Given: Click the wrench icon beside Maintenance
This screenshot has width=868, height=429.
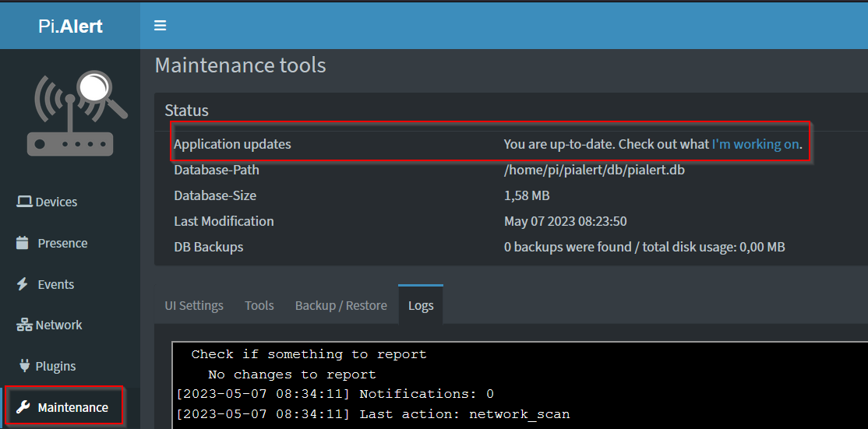Looking at the screenshot, I should click(x=23, y=407).
